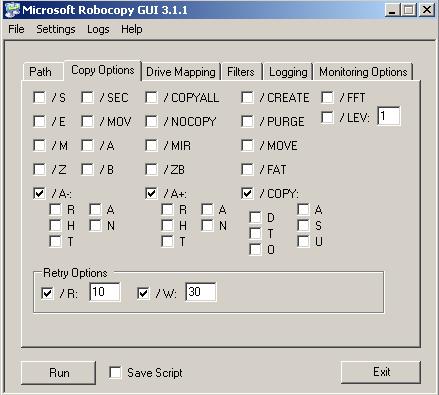Viewport: 439px width, 395px height.
Task: Select the Copy Options tab
Action: coord(103,70)
